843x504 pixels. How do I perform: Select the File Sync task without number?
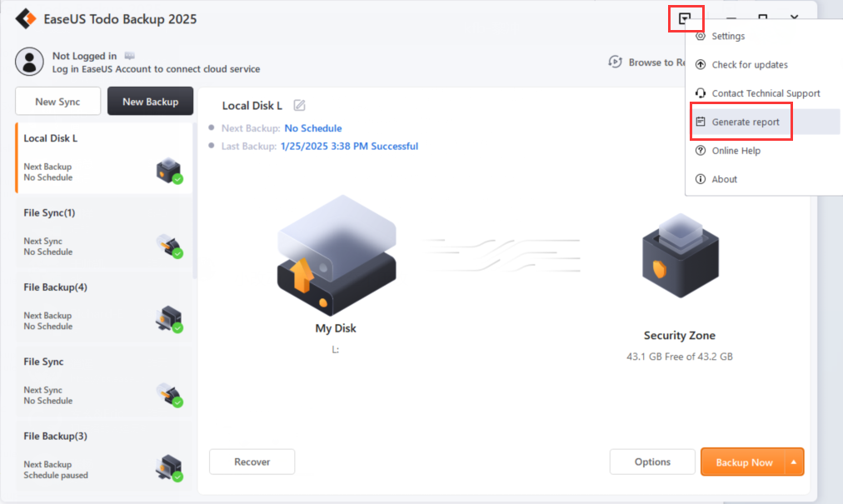click(104, 382)
